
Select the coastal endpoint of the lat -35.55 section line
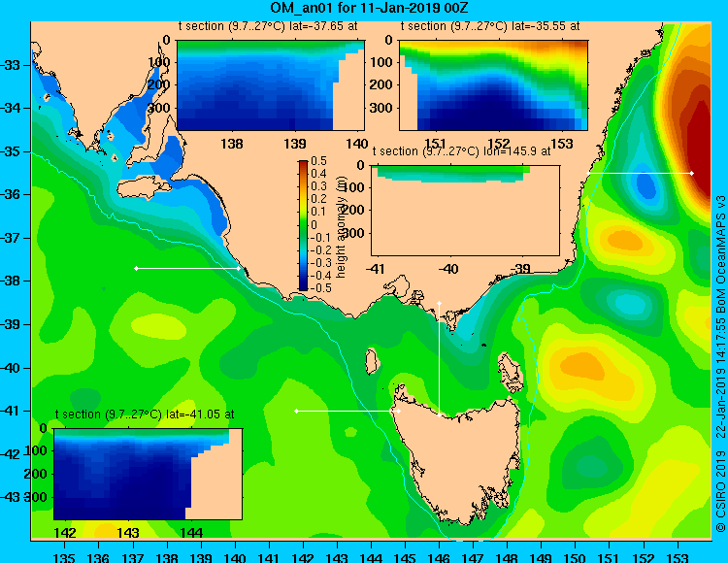click(588, 173)
